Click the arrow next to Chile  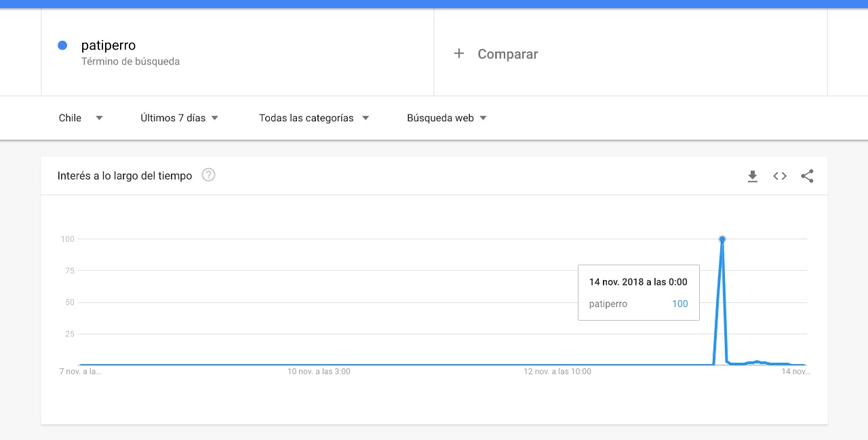click(99, 118)
